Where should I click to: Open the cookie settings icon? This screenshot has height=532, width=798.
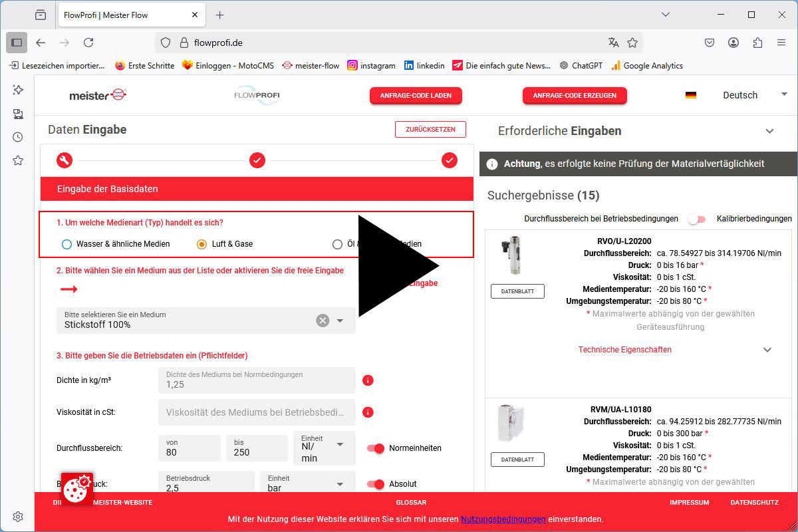coord(77,489)
